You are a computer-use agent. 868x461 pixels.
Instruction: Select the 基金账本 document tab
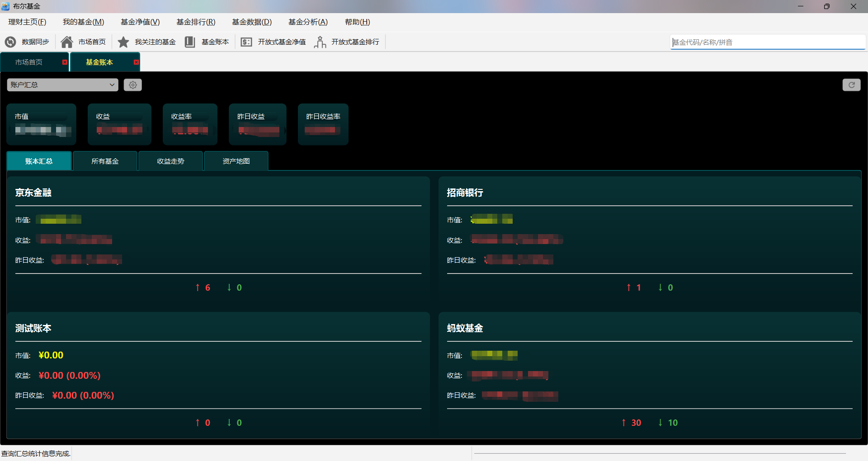(x=99, y=62)
